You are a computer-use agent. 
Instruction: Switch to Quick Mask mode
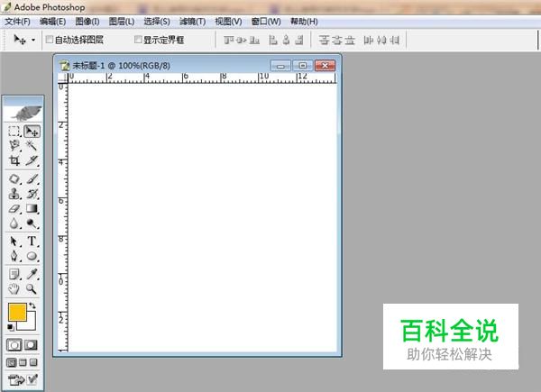point(31,345)
